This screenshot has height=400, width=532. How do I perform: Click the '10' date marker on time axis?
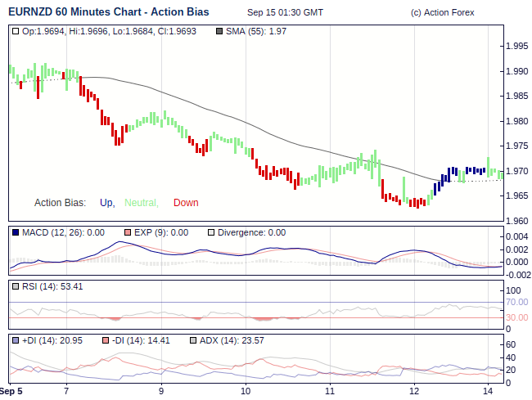(246, 391)
